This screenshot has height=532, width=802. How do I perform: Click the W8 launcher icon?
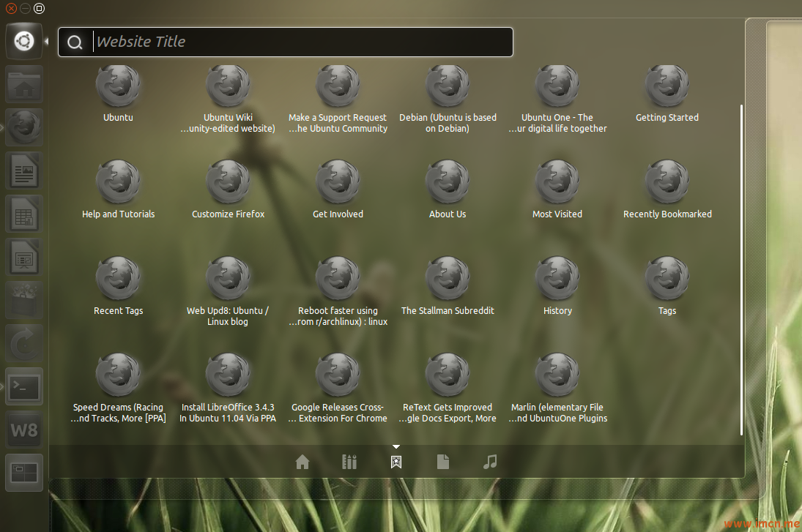point(24,430)
